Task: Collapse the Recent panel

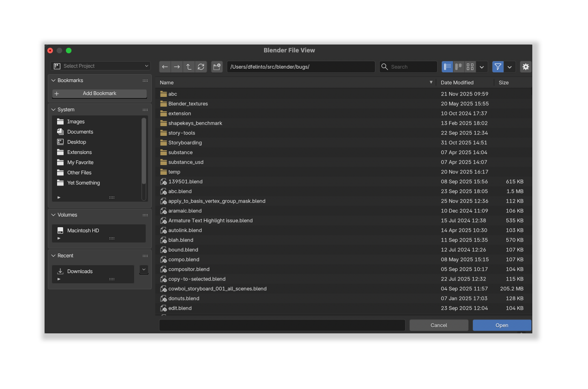Action: (53, 255)
